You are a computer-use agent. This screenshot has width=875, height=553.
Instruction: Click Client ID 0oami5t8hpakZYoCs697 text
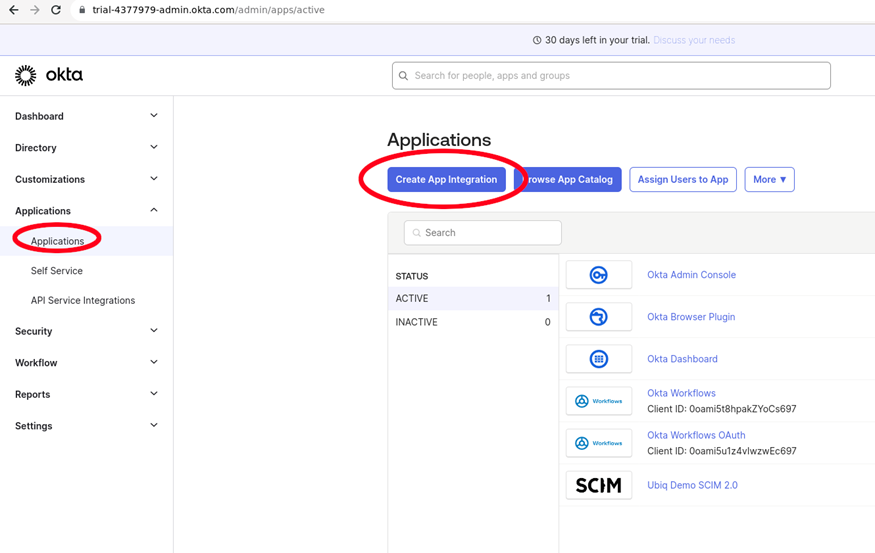click(722, 409)
